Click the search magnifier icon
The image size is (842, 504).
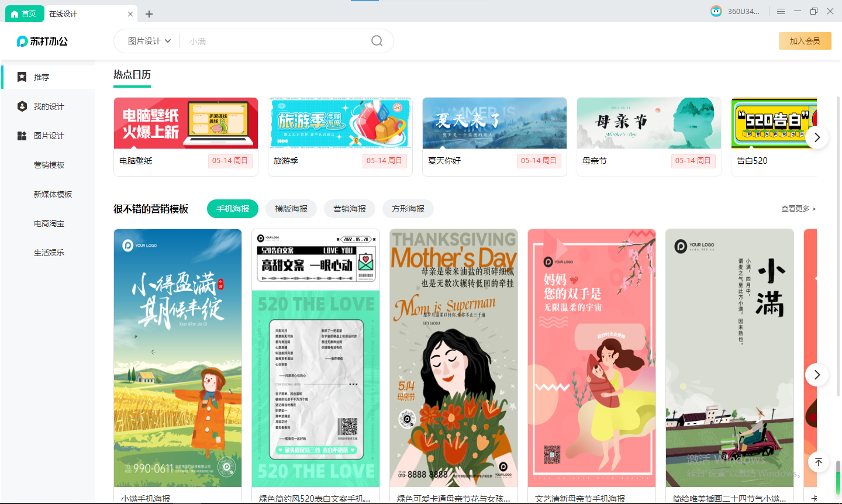point(376,41)
